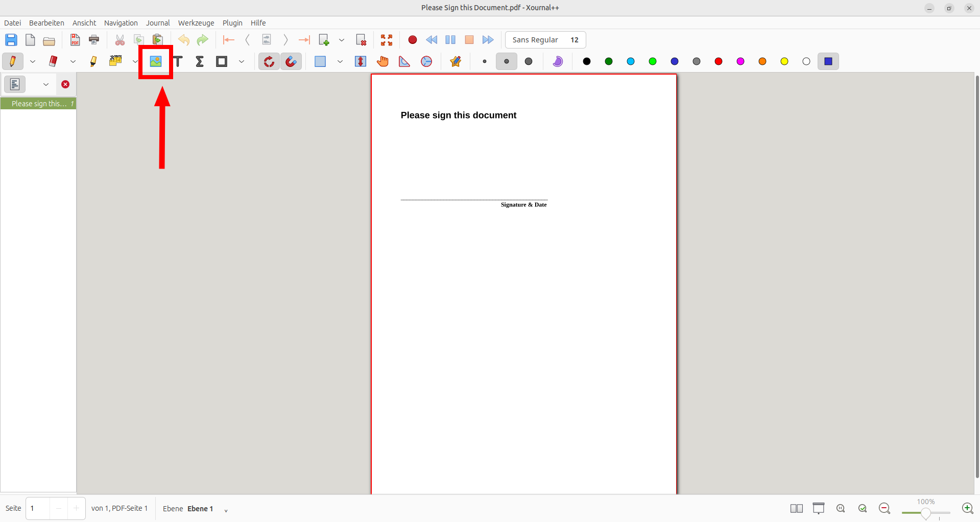The width and height of the screenshot is (980, 522).
Task: Expand the stamp tool dropdown
Action: coord(135,61)
